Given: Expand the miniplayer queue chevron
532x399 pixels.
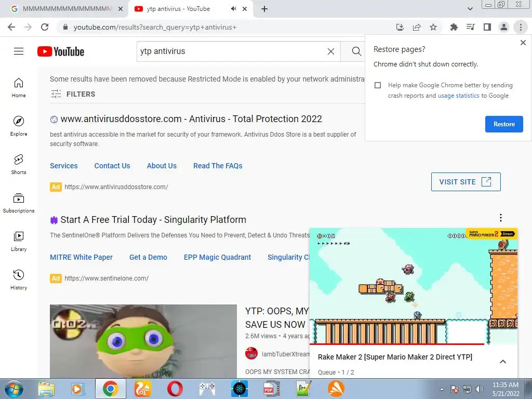Looking at the screenshot, I should click(503, 362).
